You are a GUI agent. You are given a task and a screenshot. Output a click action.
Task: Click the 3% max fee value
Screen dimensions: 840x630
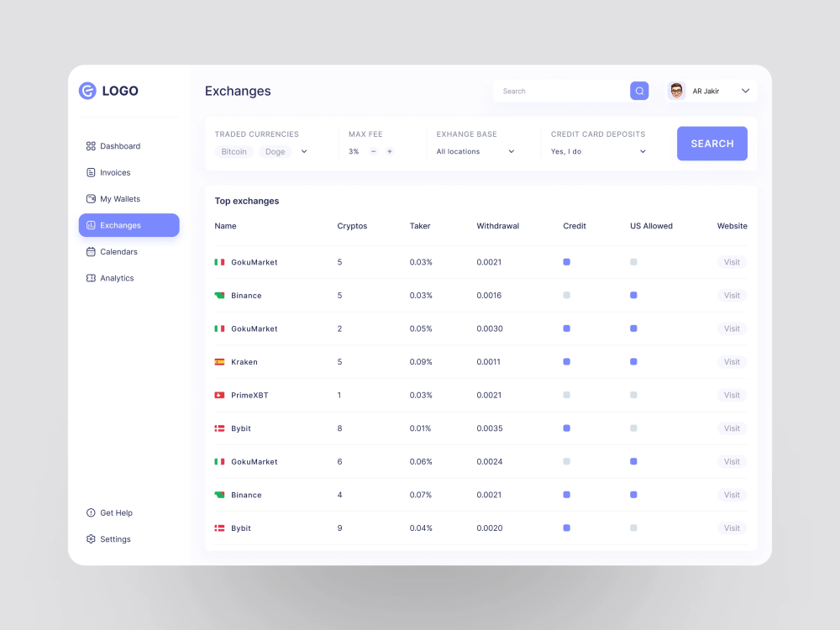(x=354, y=151)
